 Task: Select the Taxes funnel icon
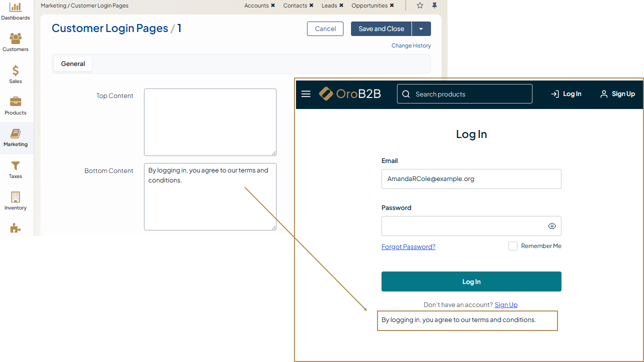point(15,165)
